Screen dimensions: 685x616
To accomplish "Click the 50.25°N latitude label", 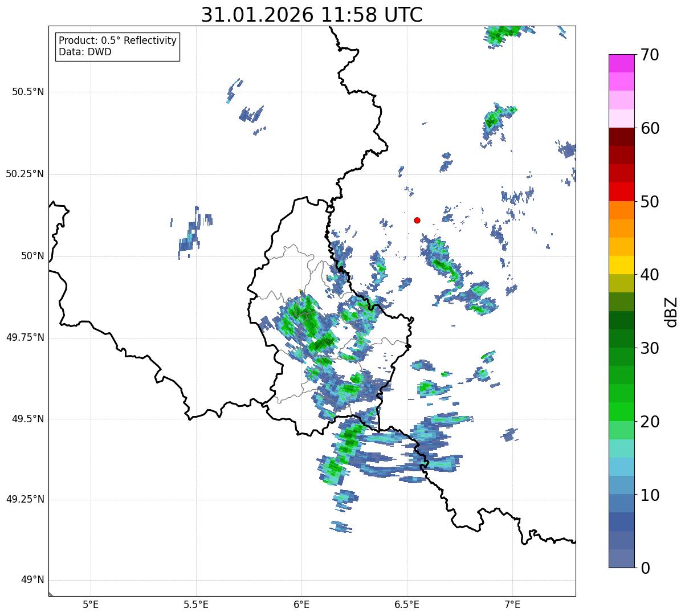I will click(x=25, y=174).
